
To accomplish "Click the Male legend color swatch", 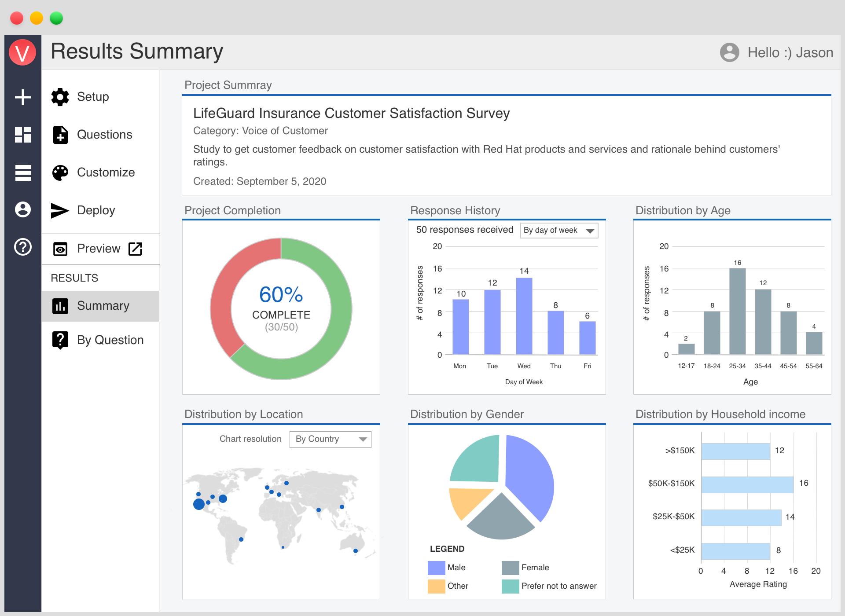I will [x=436, y=568].
